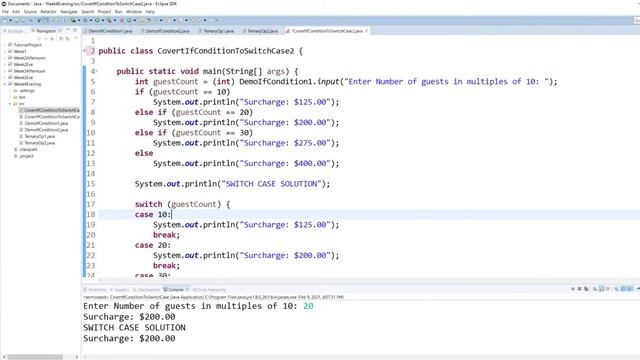Click the Terminate icon in console toolbar
640x360 pixels.
click(x=573, y=289)
